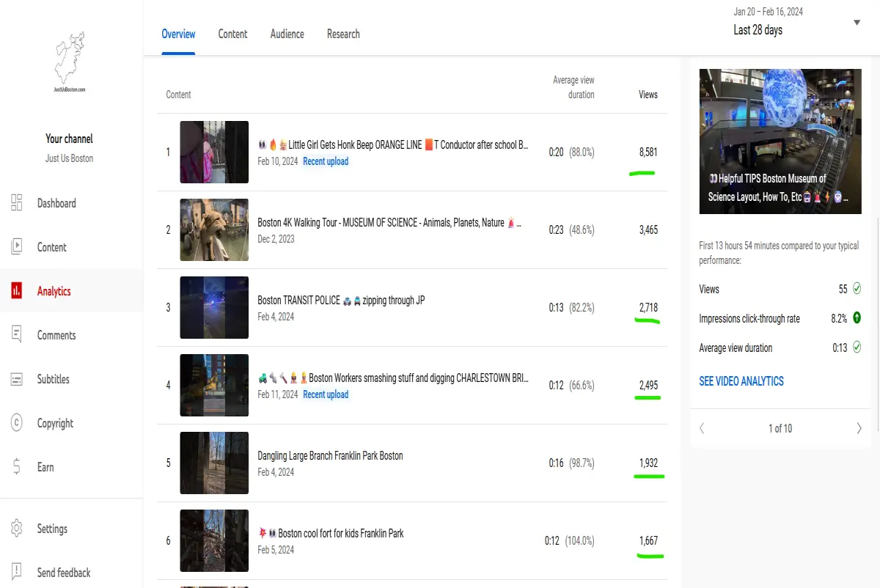
Task: Click the 0:20 (88.0%) duration value
Action: 571,152
